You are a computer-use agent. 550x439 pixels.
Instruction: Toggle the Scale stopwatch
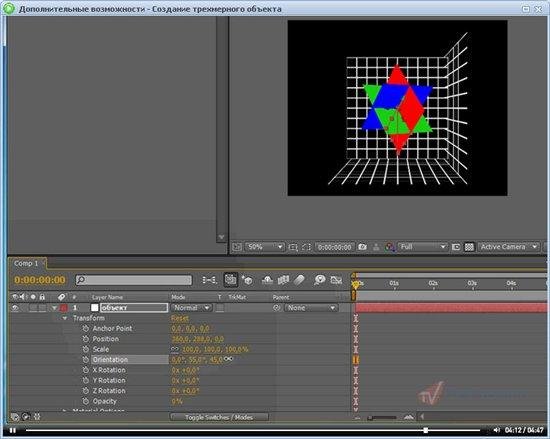tap(85, 349)
